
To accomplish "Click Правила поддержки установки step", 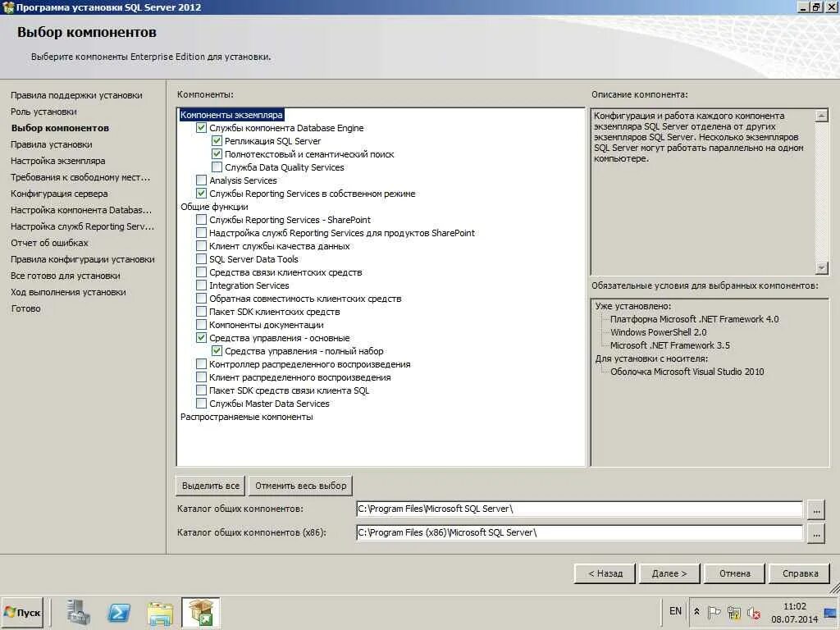I will click(76, 95).
